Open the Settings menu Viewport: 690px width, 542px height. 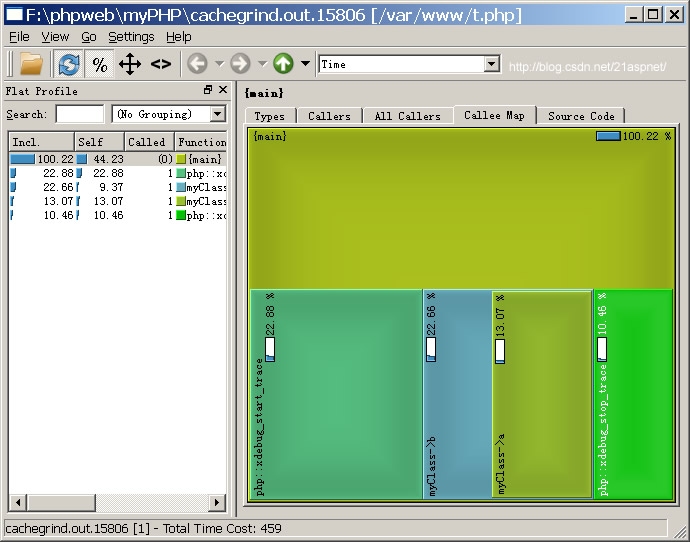click(131, 37)
